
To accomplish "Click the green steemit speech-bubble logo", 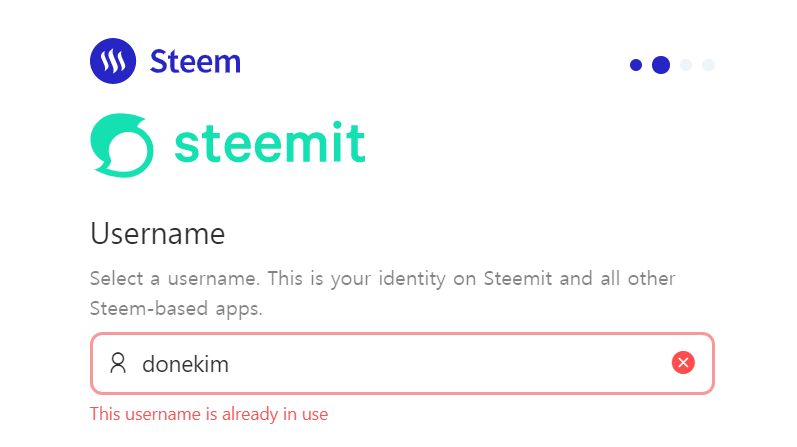I will [x=122, y=145].
